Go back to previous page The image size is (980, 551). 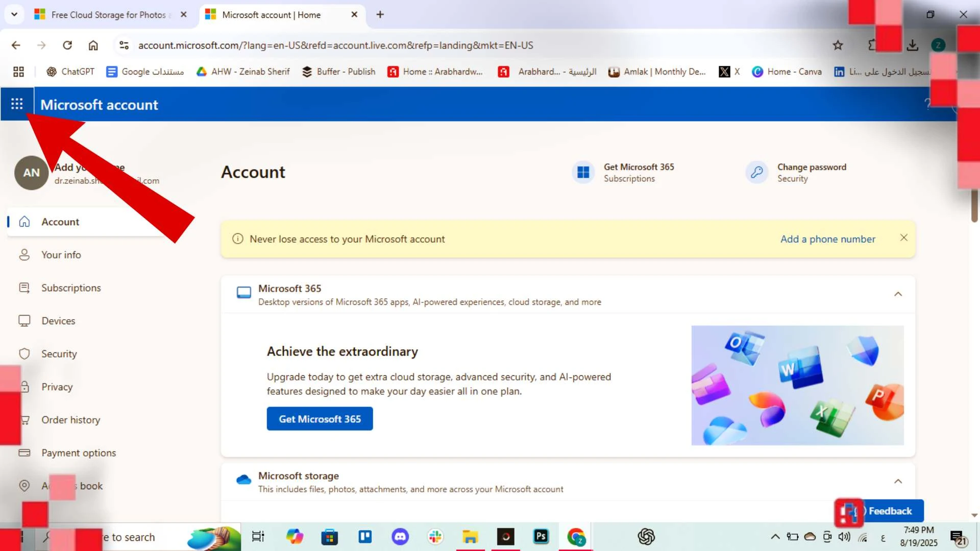point(16,45)
